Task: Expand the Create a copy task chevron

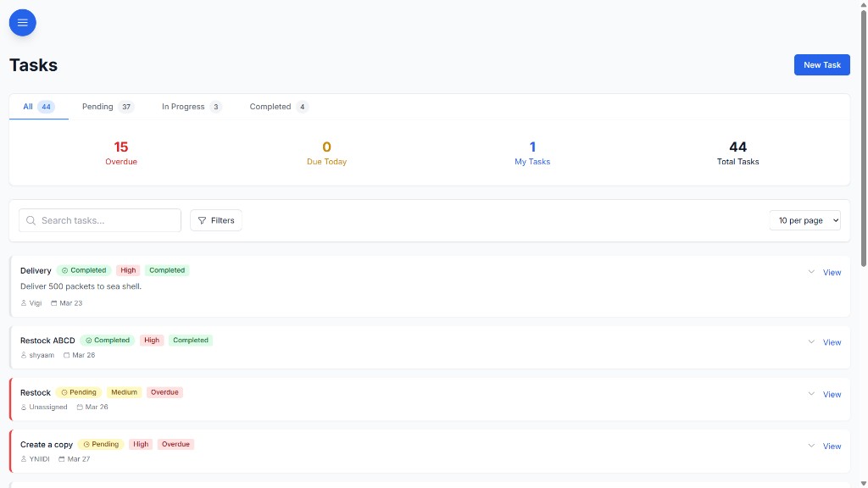Action: pos(811,446)
